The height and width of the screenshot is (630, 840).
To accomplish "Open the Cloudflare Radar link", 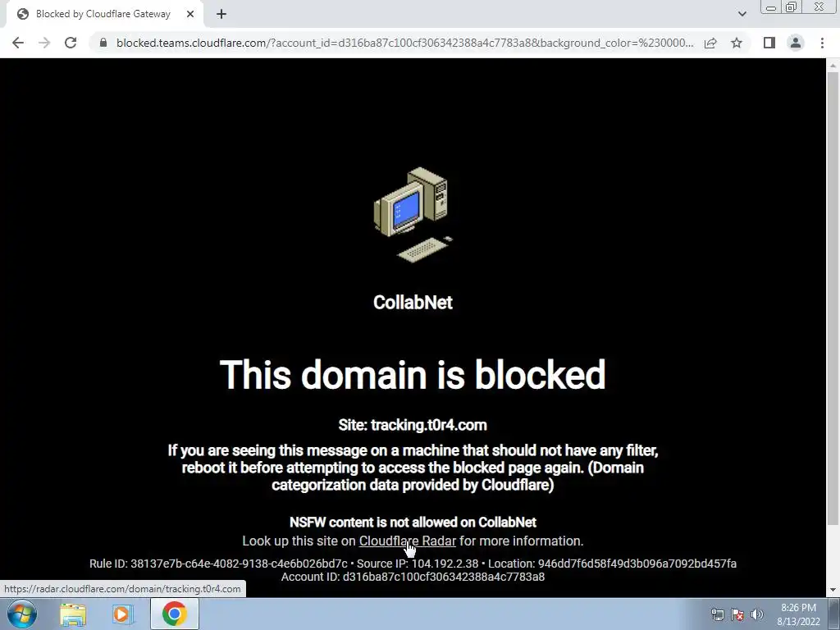I will click(x=407, y=541).
